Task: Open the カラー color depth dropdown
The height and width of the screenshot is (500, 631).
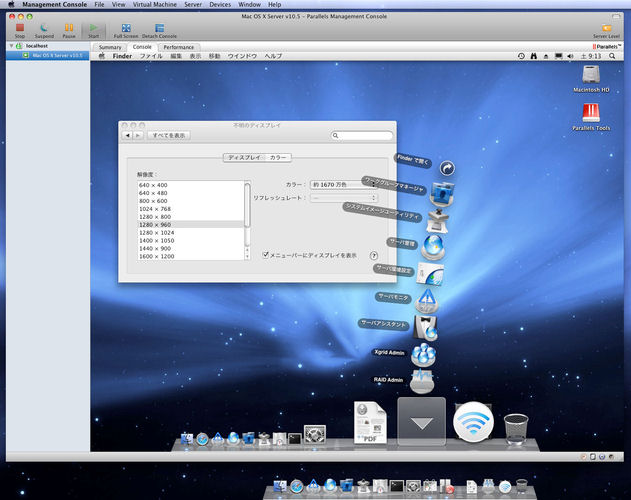Action: pyautogui.click(x=344, y=184)
